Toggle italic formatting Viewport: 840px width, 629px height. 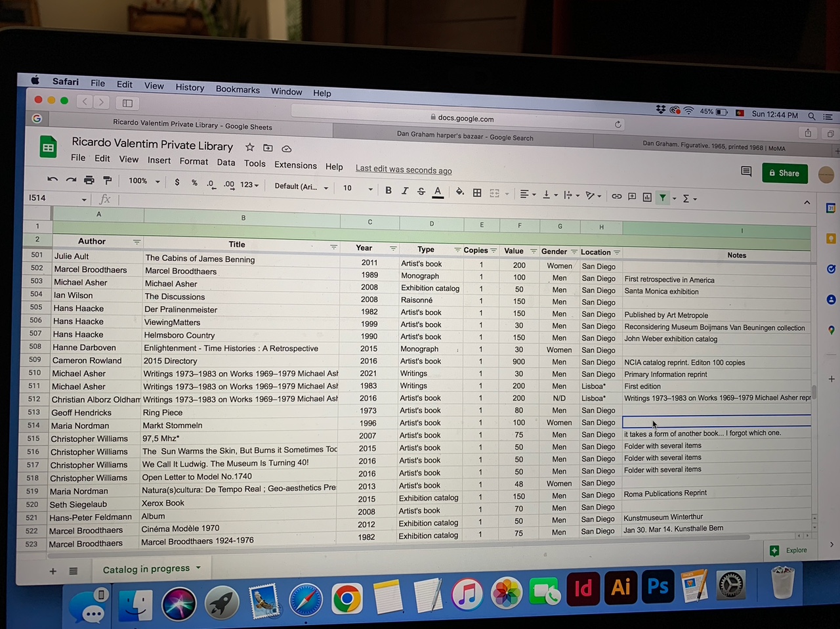click(405, 190)
